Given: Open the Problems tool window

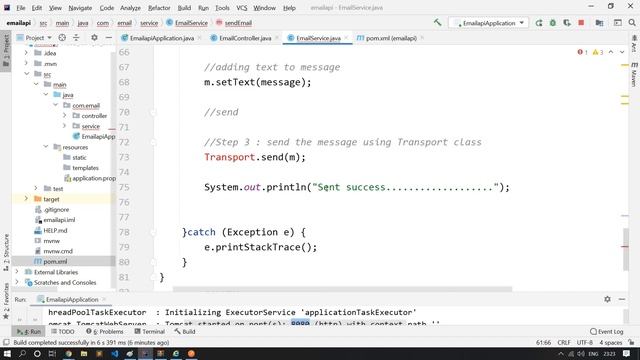Looking at the screenshot, I should (x=105, y=331).
